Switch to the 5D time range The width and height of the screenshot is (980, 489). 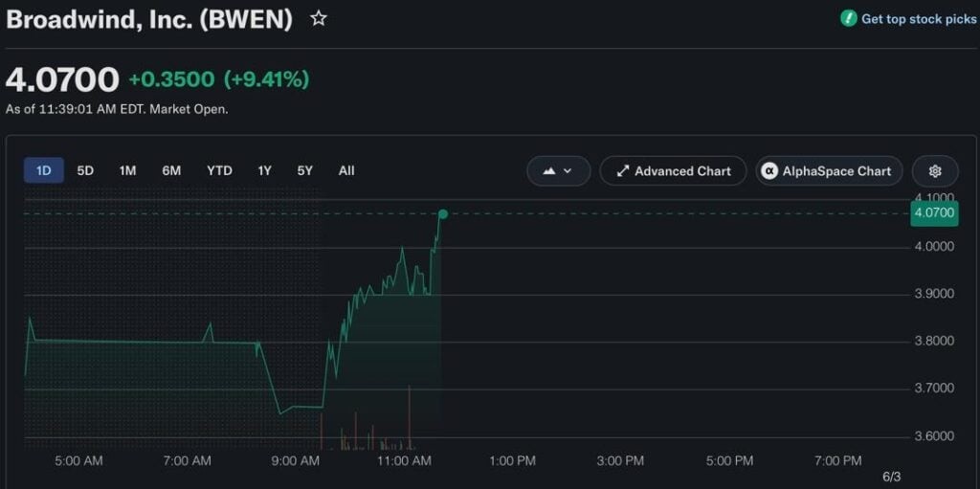point(85,170)
